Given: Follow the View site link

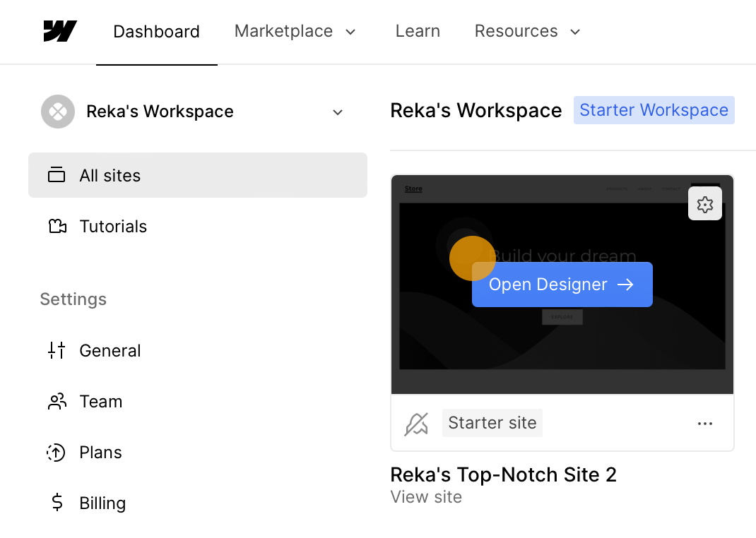Looking at the screenshot, I should pos(426,497).
